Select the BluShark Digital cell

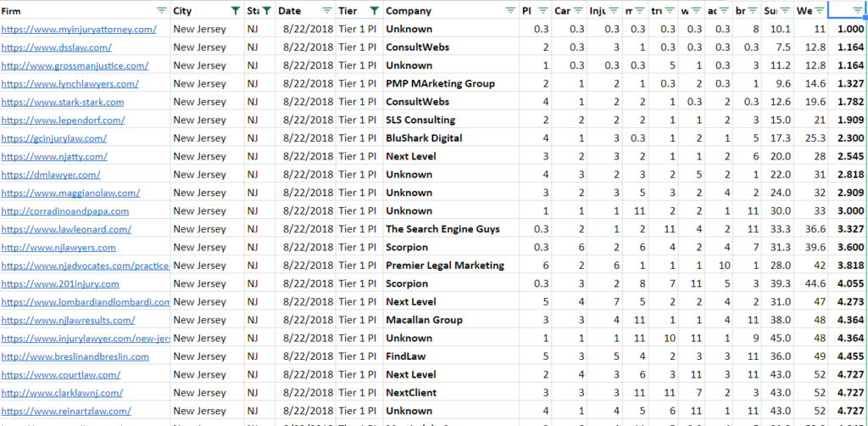[x=451, y=138]
